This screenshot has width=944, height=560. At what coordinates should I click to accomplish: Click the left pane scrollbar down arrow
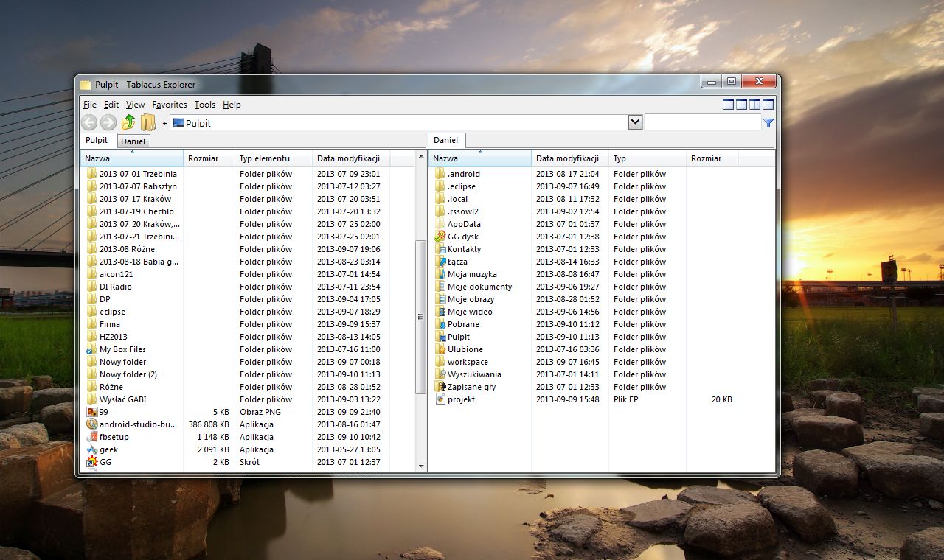pyautogui.click(x=421, y=466)
